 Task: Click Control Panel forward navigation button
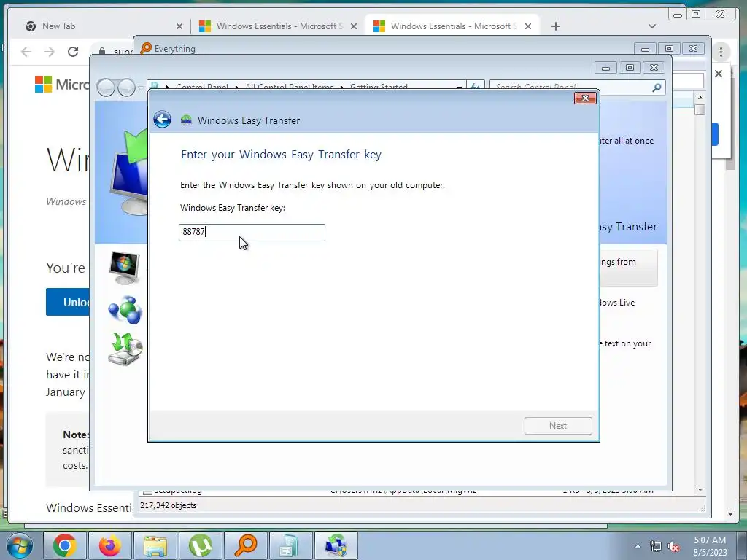coord(126,87)
